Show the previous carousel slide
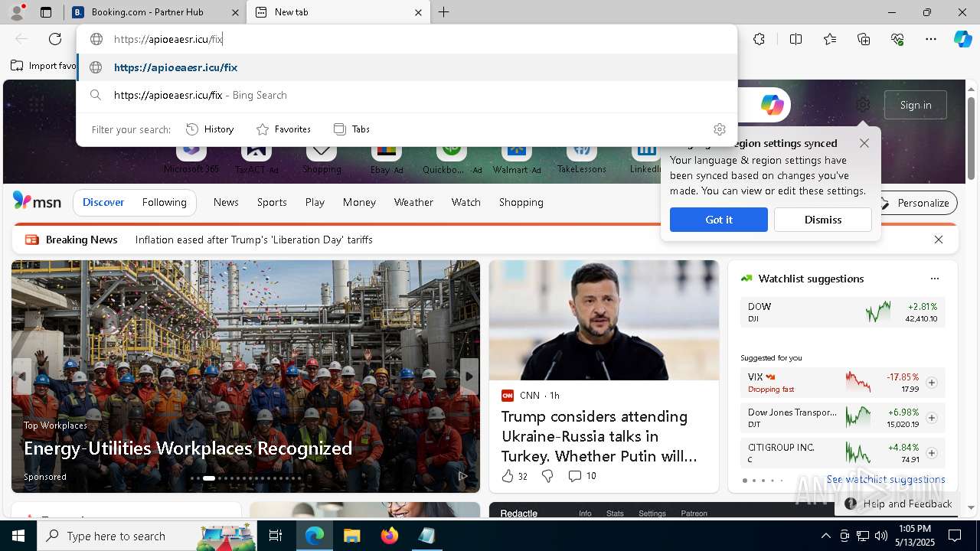The width and height of the screenshot is (980, 551). pos(21,376)
